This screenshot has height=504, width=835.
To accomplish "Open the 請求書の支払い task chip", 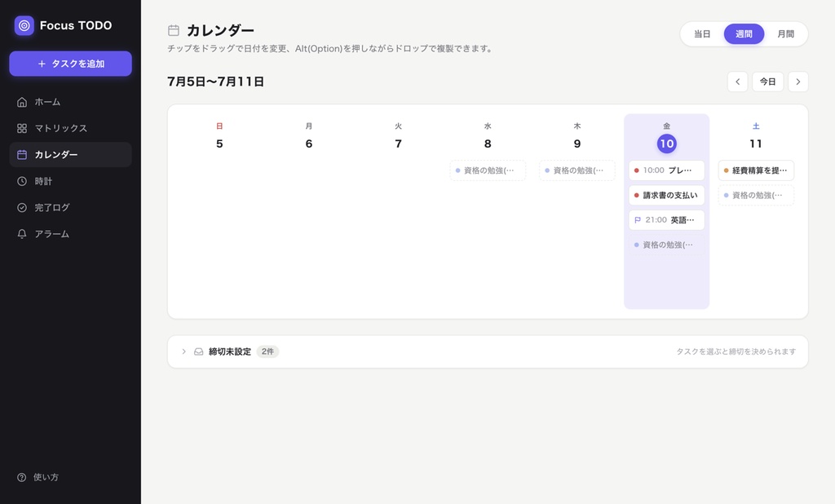I will tap(667, 195).
